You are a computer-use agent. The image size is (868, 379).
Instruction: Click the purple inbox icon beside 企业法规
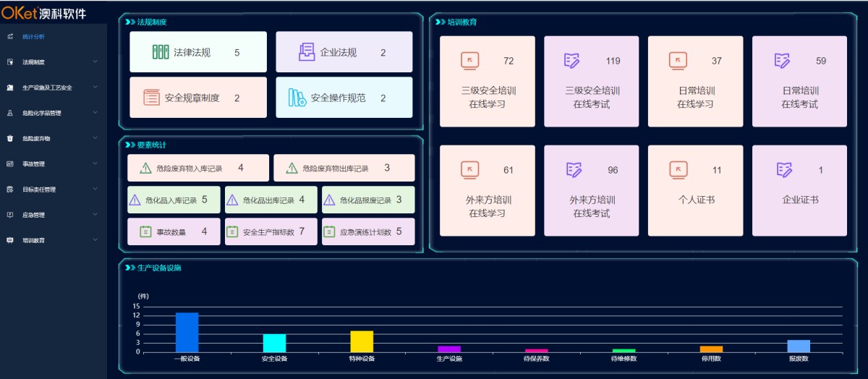(307, 52)
